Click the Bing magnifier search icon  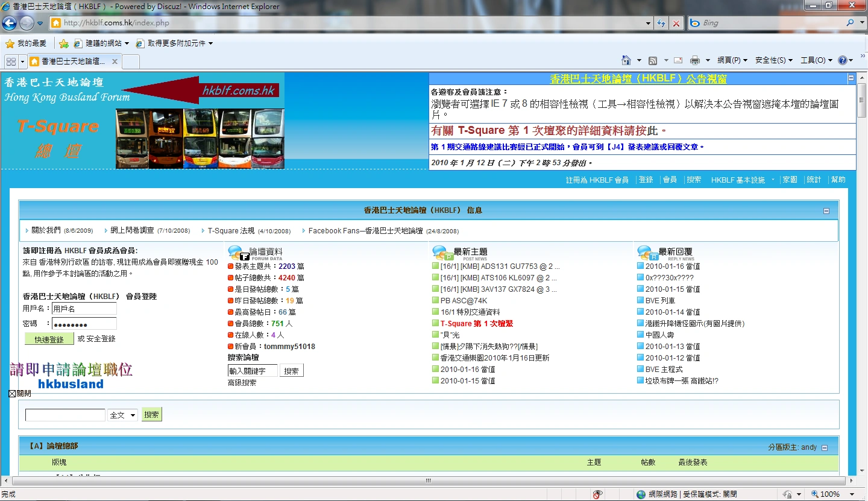click(x=851, y=23)
